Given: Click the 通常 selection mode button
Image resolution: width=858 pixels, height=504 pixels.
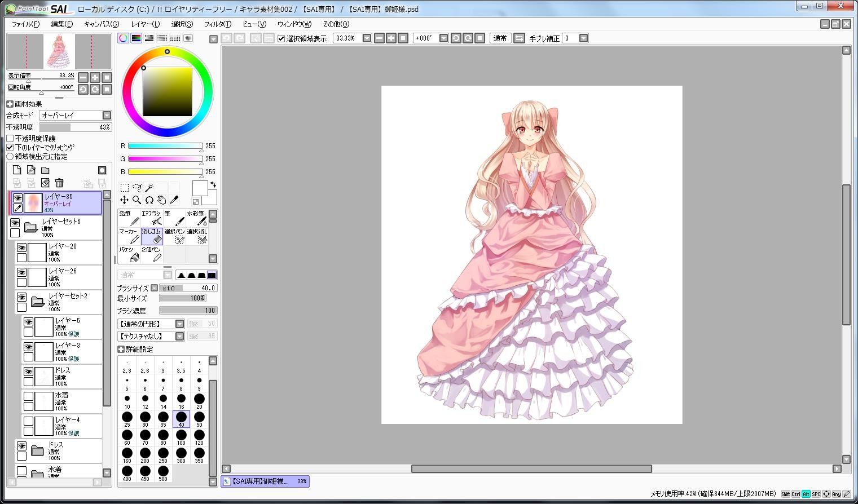Looking at the screenshot, I should coord(500,38).
